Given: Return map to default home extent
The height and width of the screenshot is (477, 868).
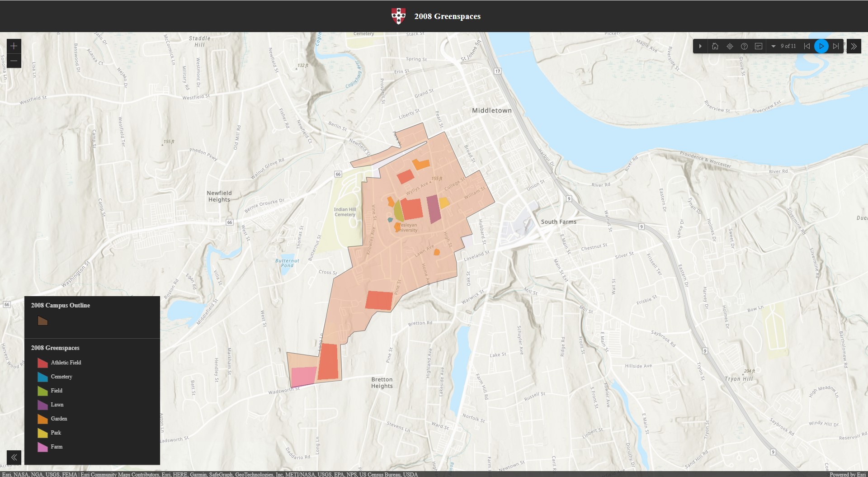Looking at the screenshot, I should 715,46.
